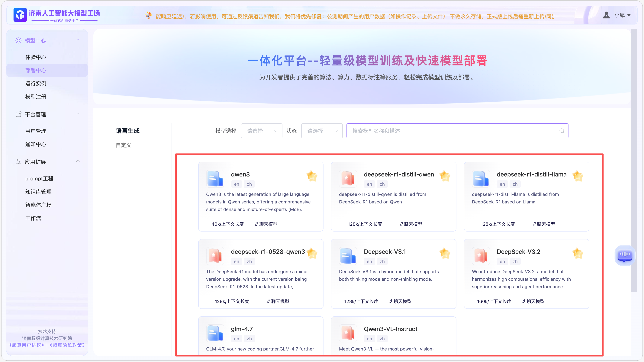The image size is (644, 362).
Task: Collapse the 平台管理 sidebar section
Action: [x=78, y=114]
